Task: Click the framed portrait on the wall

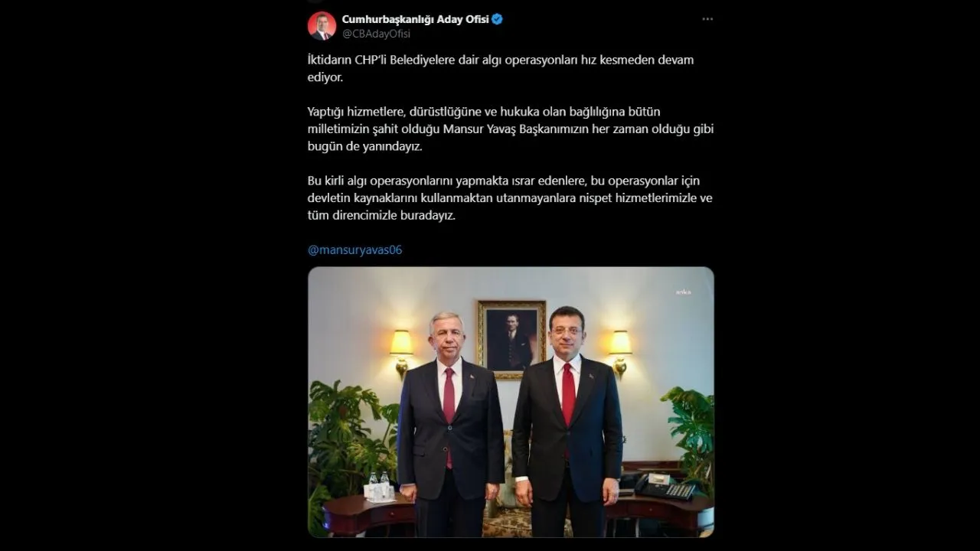Action: click(511, 339)
